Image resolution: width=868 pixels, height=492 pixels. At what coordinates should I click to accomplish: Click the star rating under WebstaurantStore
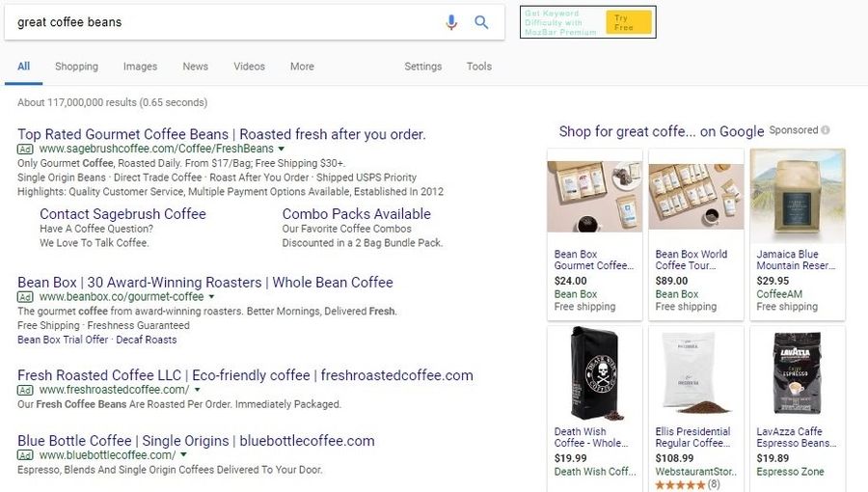[680, 485]
